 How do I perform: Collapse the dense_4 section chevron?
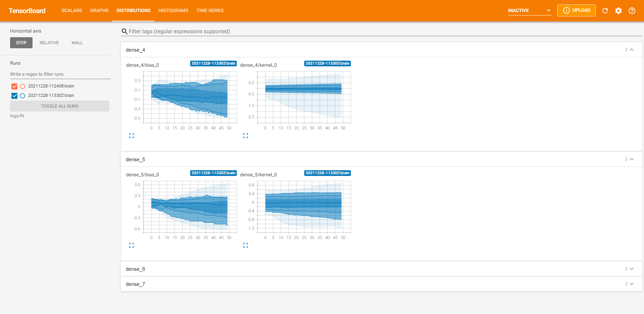tap(632, 50)
